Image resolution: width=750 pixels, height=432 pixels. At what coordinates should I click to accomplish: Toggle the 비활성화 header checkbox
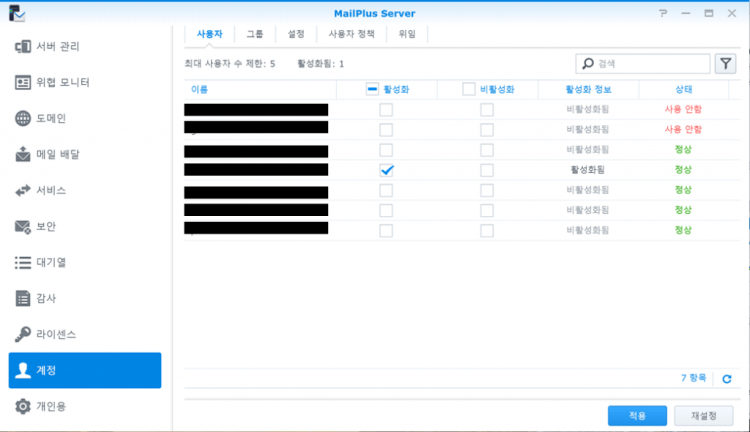[x=469, y=89]
